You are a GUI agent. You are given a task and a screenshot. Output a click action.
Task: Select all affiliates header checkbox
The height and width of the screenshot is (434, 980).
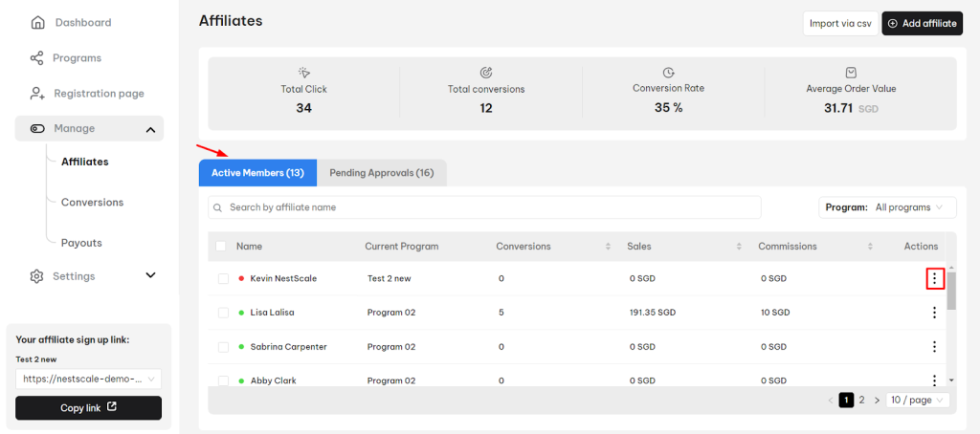point(221,246)
